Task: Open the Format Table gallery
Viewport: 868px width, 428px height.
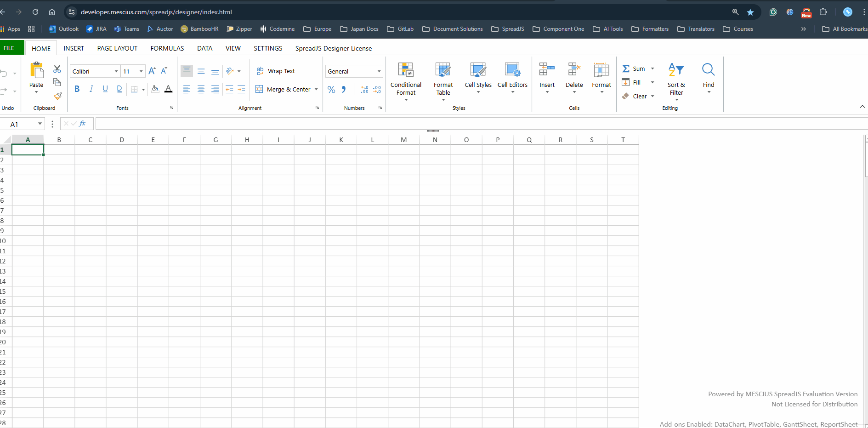Action: (443, 81)
